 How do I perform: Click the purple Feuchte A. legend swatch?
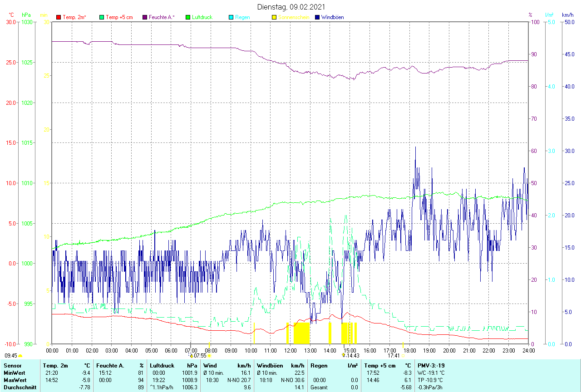(145, 17)
